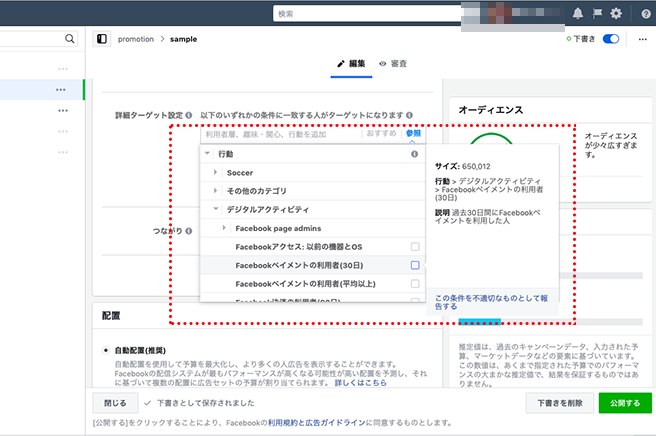Open the 参照 browse tab
This screenshot has height=436, width=656.
pos(413,133)
